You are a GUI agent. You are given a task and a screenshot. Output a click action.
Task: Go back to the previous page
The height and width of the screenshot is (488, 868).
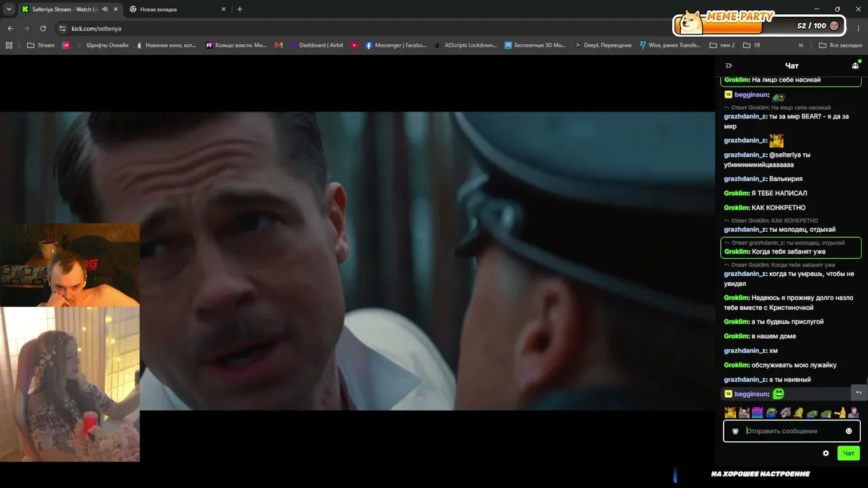(x=10, y=28)
